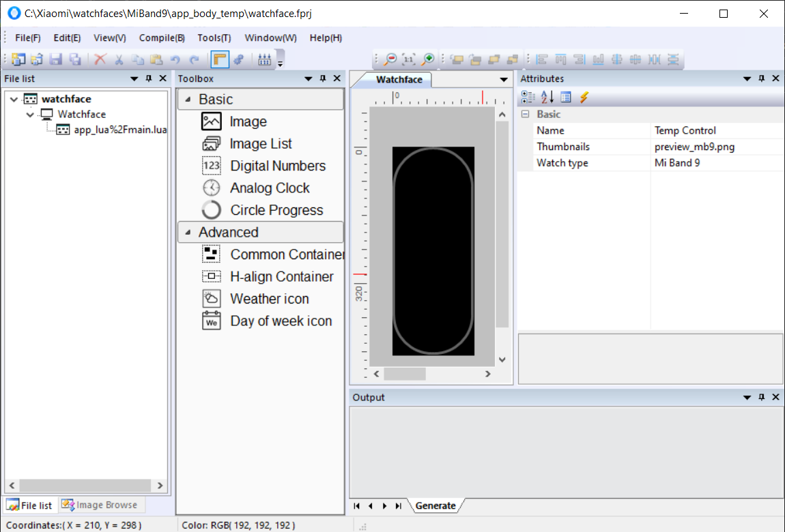Open the Watchface tab list dropdown
785x532 pixels.
[504, 80]
